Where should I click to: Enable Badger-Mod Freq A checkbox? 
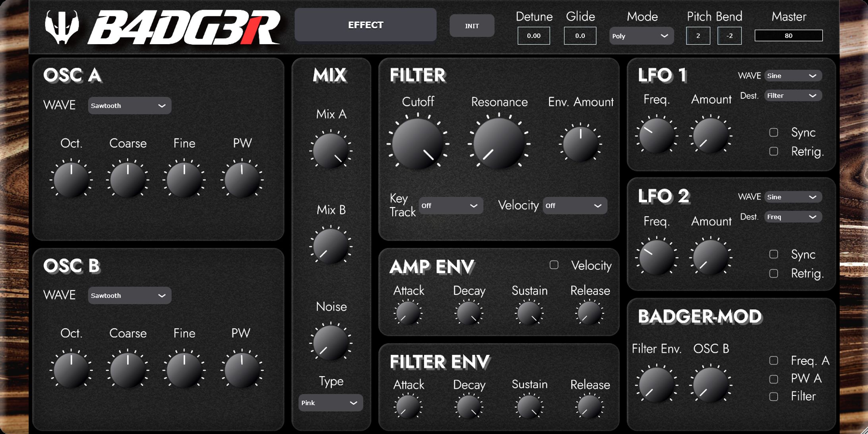click(773, 360)
